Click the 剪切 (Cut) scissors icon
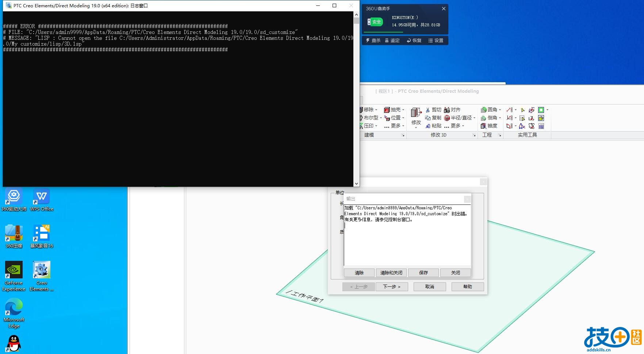Image resolution: width=644 pixels, height=354 pixels. 428,110
